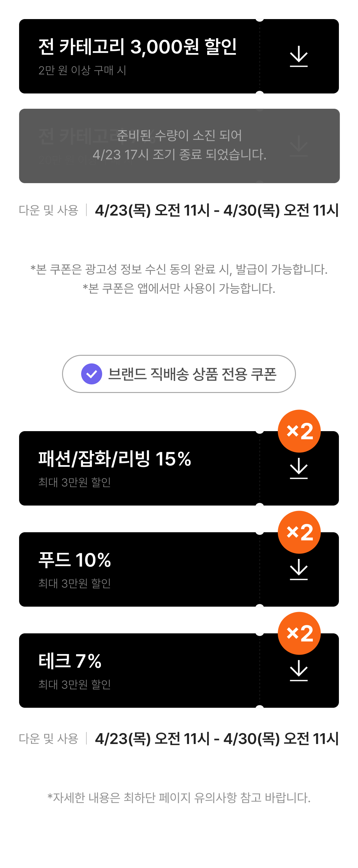
Task: Click the sold-out greyed coupon card message
Action: tap(179, 145)
